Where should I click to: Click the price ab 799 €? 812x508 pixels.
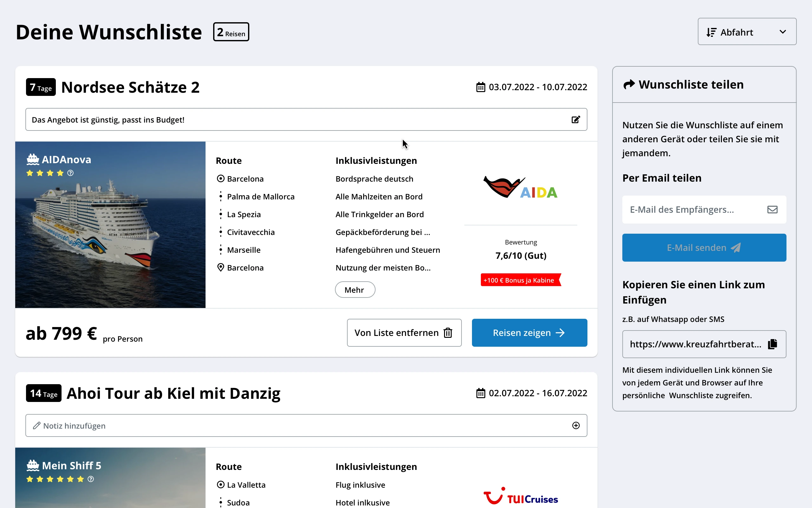coord(62,333)
